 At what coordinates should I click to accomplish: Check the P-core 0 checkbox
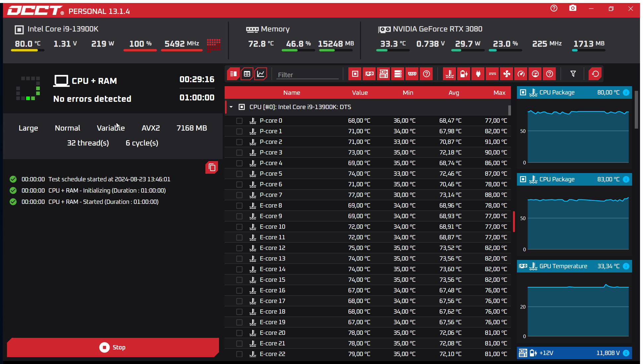(x=239, y=121)
